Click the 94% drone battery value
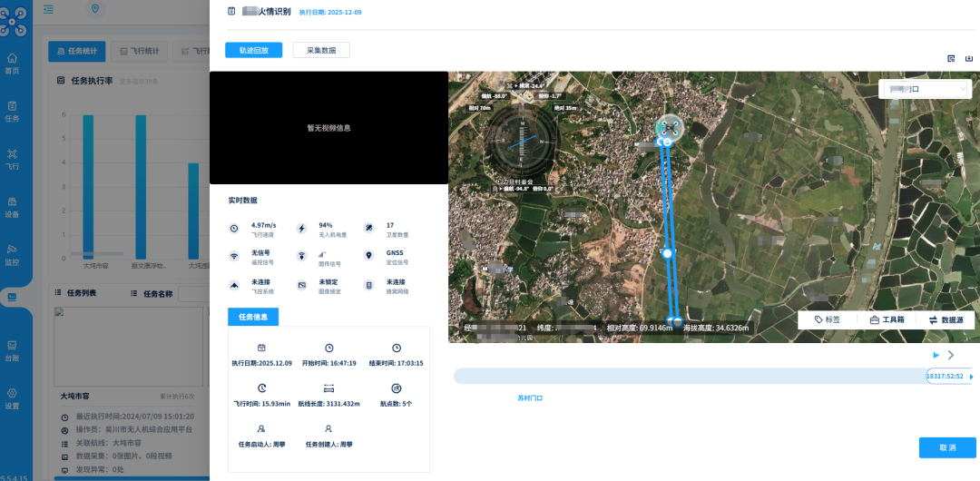980x481 pixels. click(326, 225)
